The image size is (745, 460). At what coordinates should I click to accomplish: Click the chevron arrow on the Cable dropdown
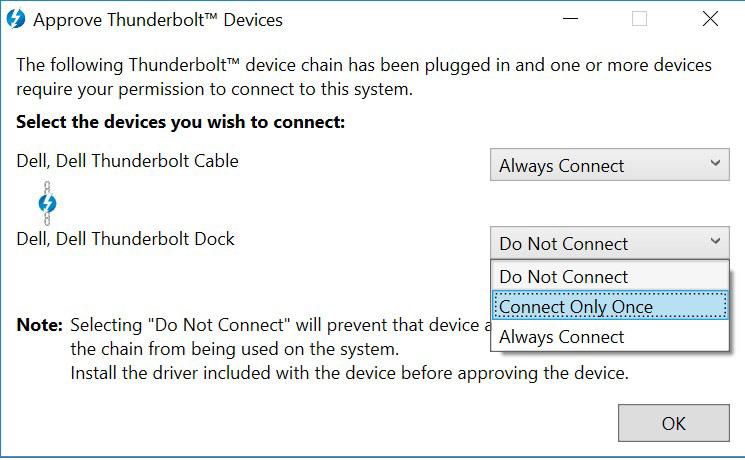point(715,163)
